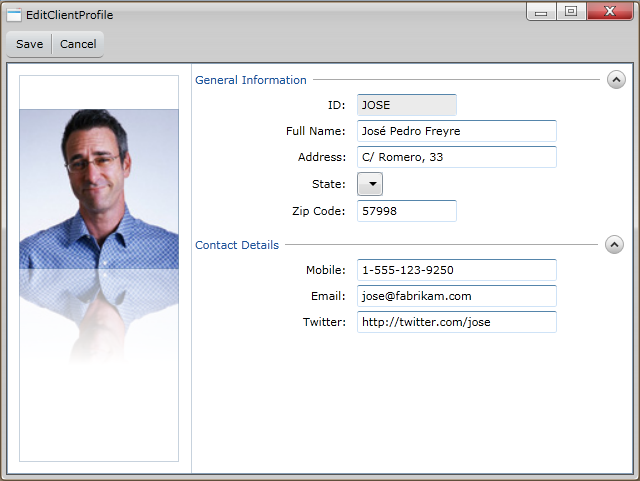Collapse the General Information section

pyautogui.click(x=616, y=80)
